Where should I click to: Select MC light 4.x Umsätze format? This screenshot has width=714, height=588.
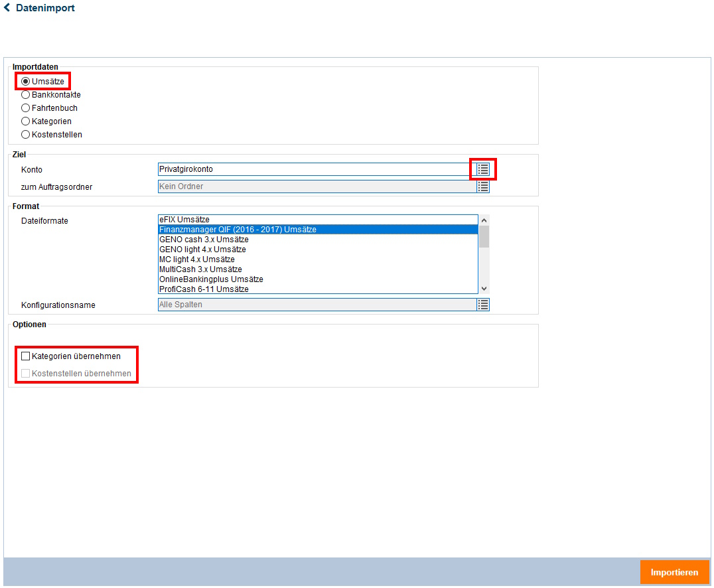[x=318, y=259]
